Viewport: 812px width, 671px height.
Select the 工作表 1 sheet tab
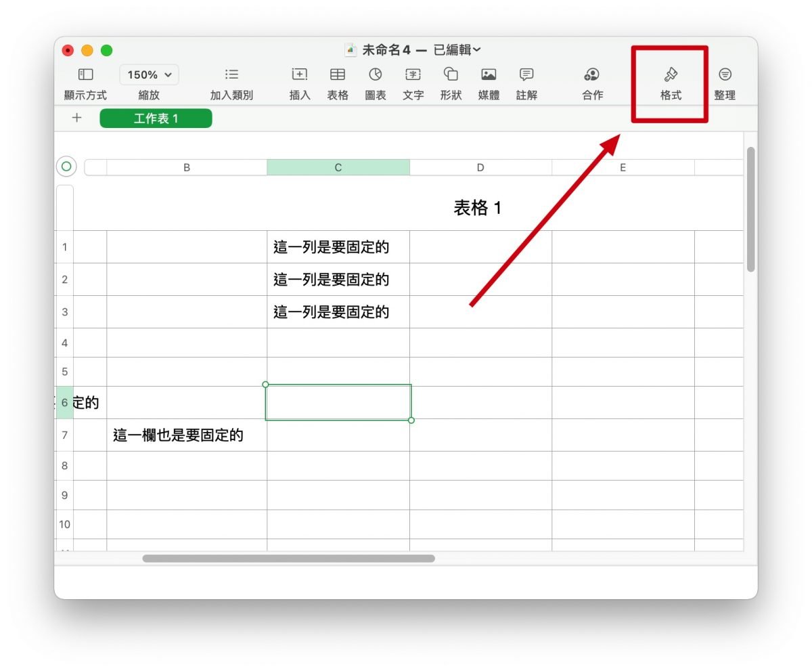tap(156, 118)
